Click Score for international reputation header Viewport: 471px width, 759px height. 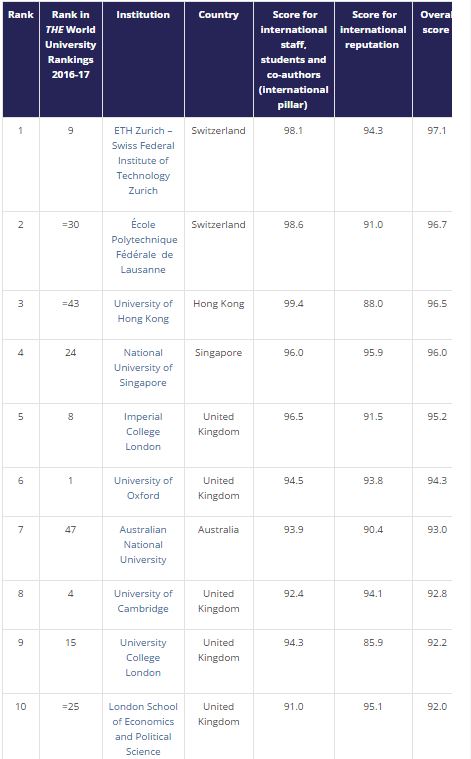tap(373, 30)
